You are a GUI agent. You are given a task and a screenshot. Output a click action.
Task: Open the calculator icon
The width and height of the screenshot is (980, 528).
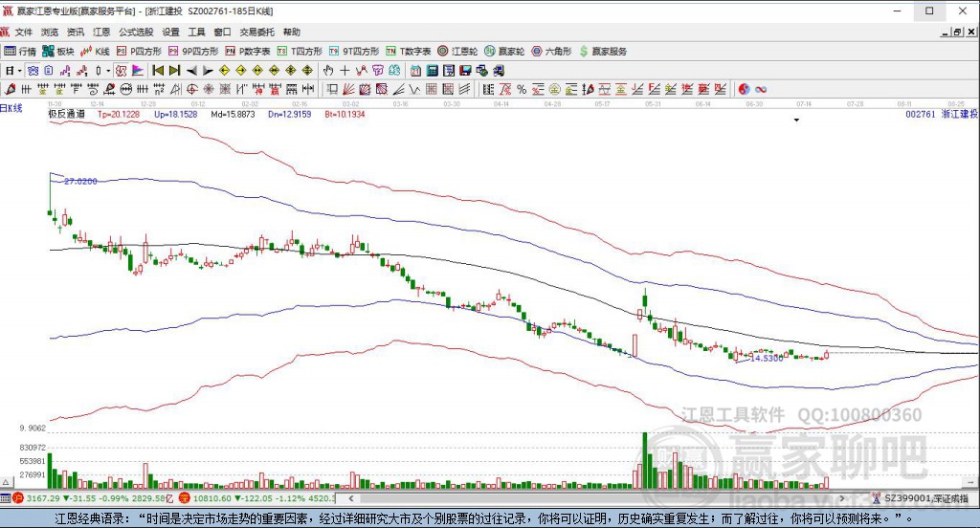pyautogui.click(x=433, y=71)
